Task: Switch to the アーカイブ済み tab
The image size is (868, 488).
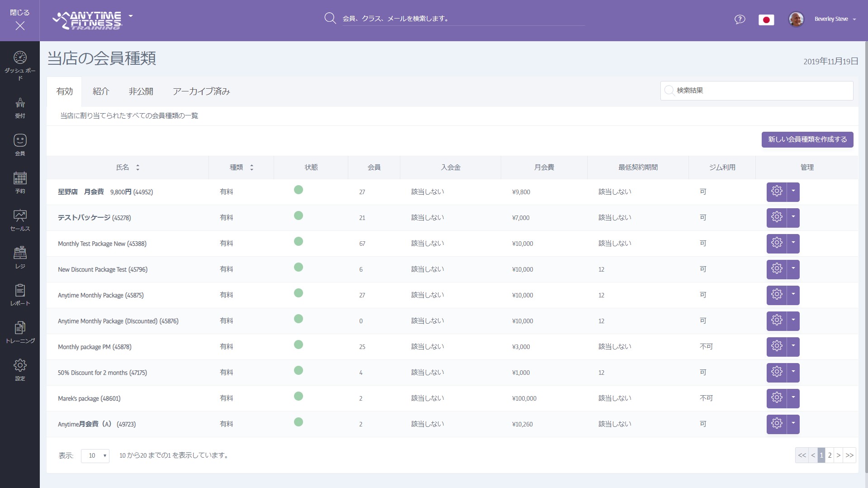Action: (x=201, y=91)
